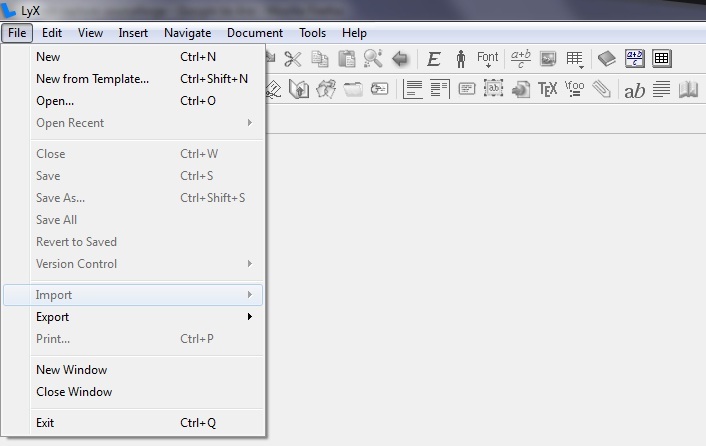Image resolution: width=706 pixels, height=446 pixels.
Task: Toggle the table toolbar icon
Action: 661,59
